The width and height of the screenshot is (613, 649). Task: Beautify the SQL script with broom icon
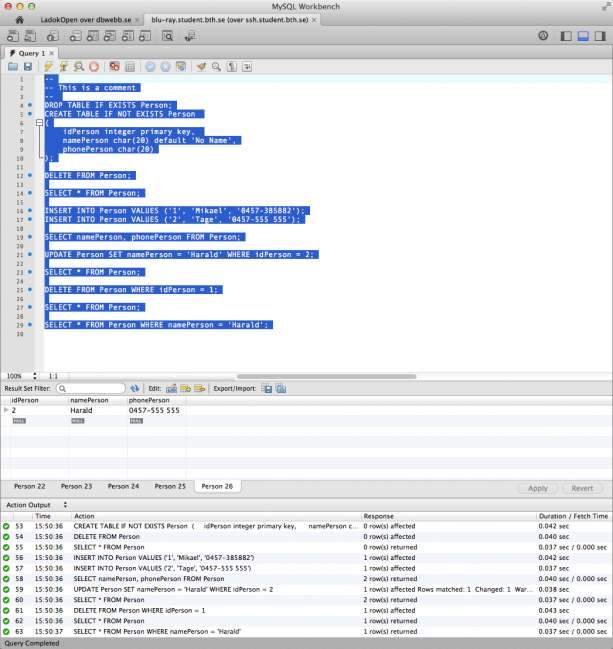[202, 67]
